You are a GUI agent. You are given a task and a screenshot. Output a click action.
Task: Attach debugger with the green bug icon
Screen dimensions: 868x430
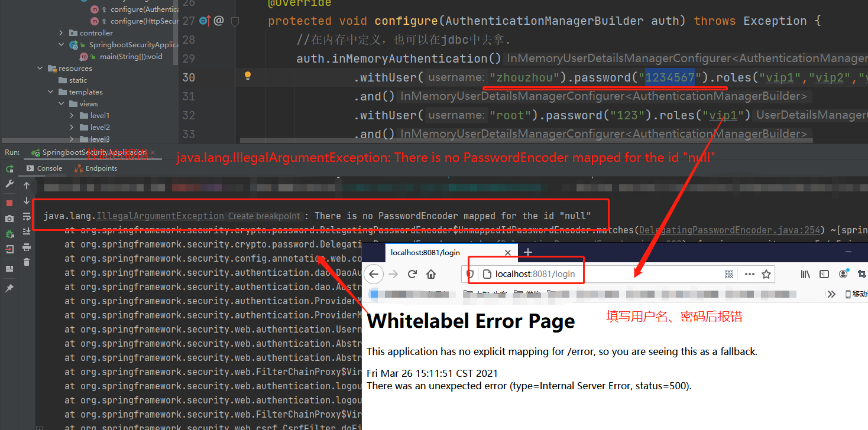click(9, 234)
